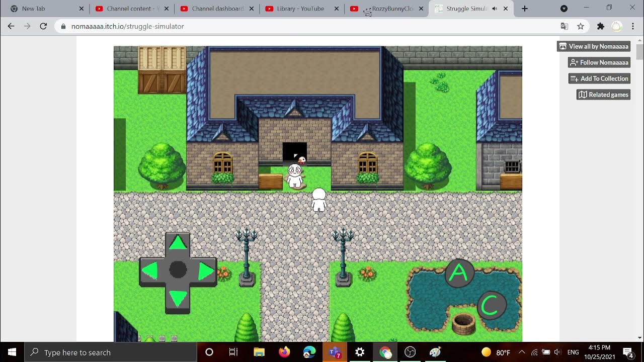
Task: Switch to the Channel content YouTube tab
Action: tap(132, 9)
